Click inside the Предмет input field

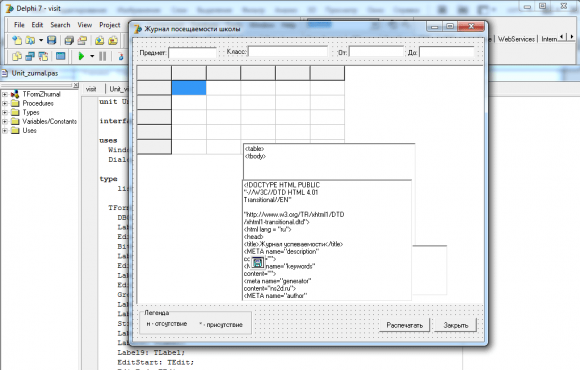point(192,53)
